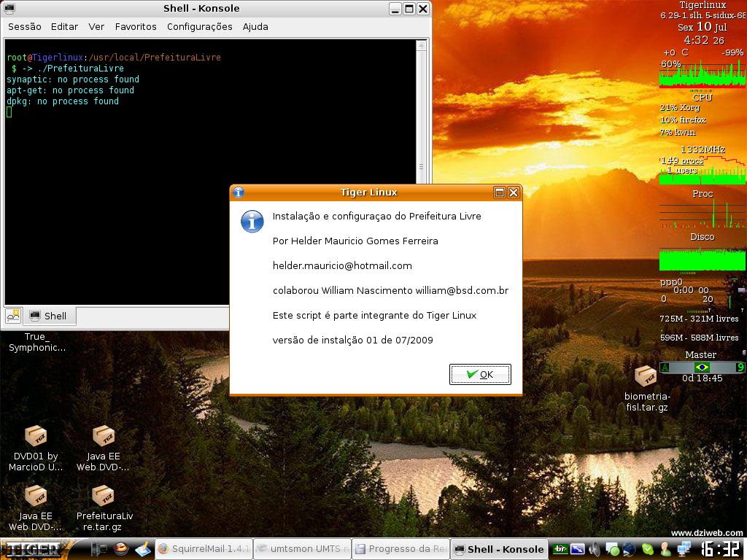Click the network computers tray icon

coord(683,549)
